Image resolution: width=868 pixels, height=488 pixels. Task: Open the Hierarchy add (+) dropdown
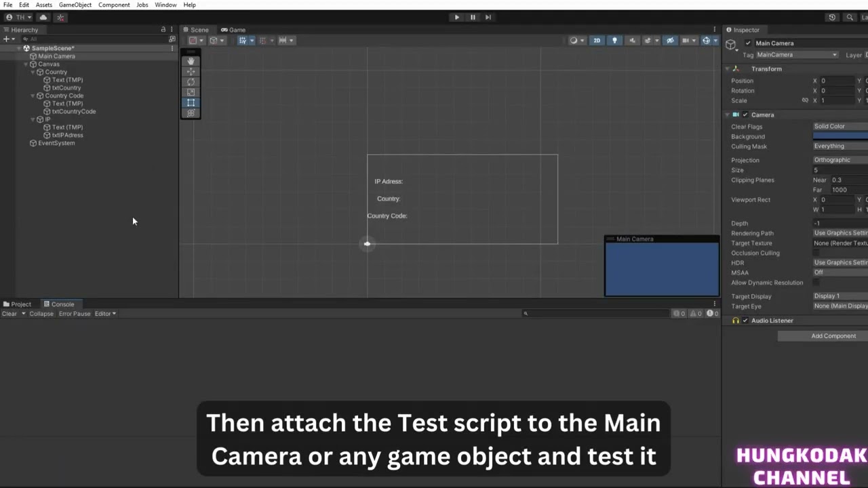click(9, 39)
